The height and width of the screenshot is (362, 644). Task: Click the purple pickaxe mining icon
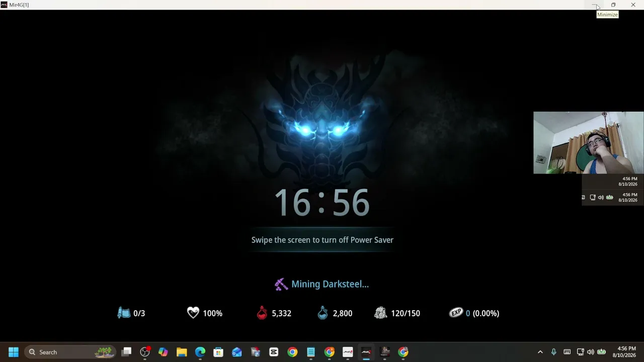point(281,284)
